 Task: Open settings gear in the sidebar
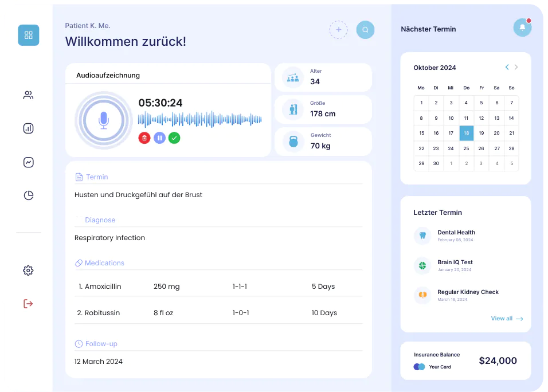click(x=28, y=271)
